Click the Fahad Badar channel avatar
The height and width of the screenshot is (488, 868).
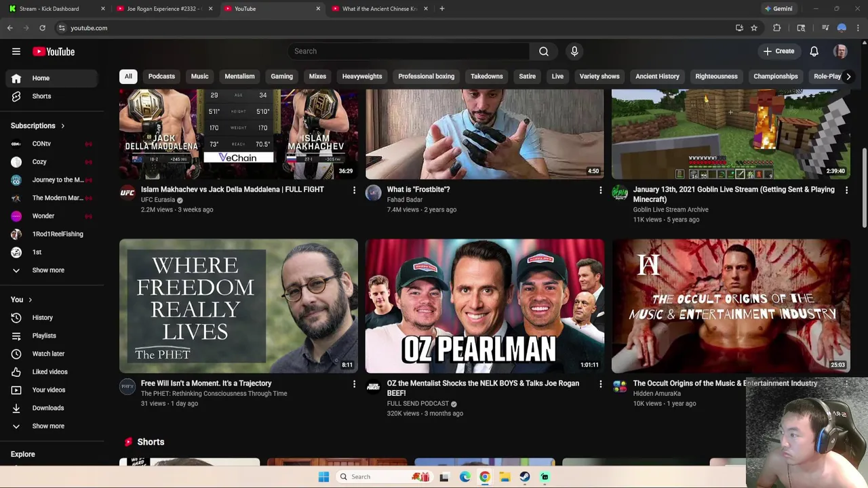point(374,193)
